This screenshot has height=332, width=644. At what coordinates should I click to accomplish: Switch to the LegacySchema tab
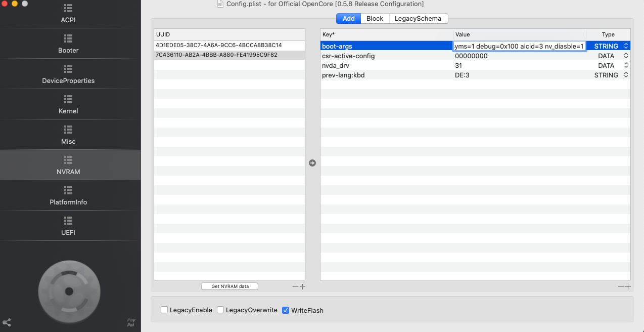[x=418, y=19]
